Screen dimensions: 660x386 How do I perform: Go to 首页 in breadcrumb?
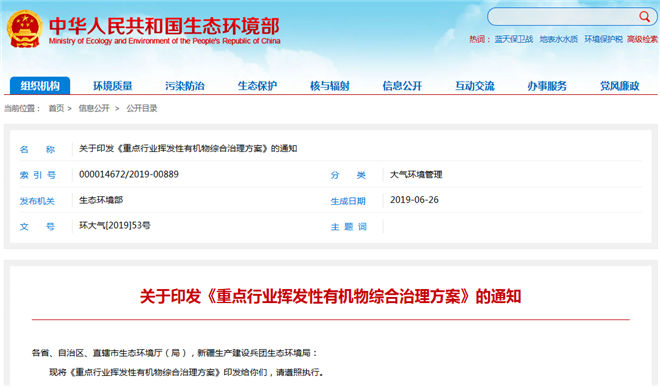(x=56, y=108)
